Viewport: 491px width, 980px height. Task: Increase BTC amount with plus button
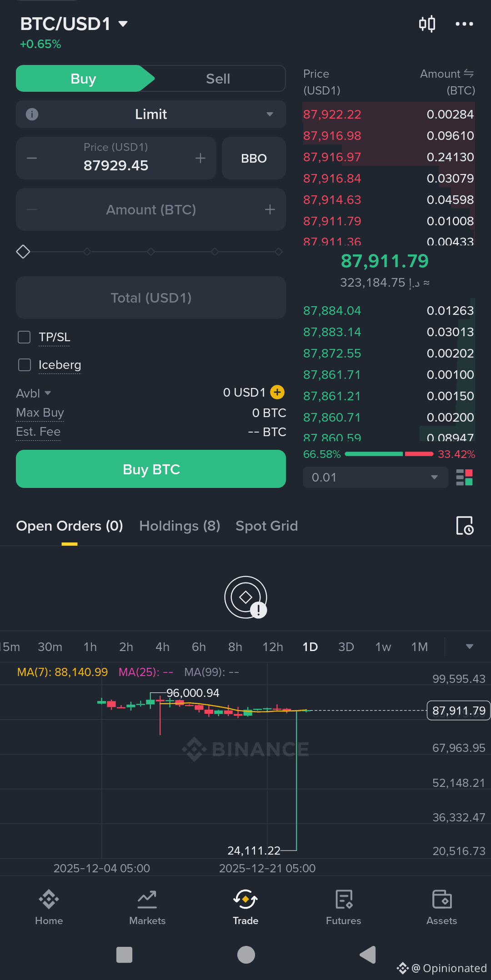tap(270, 209)
